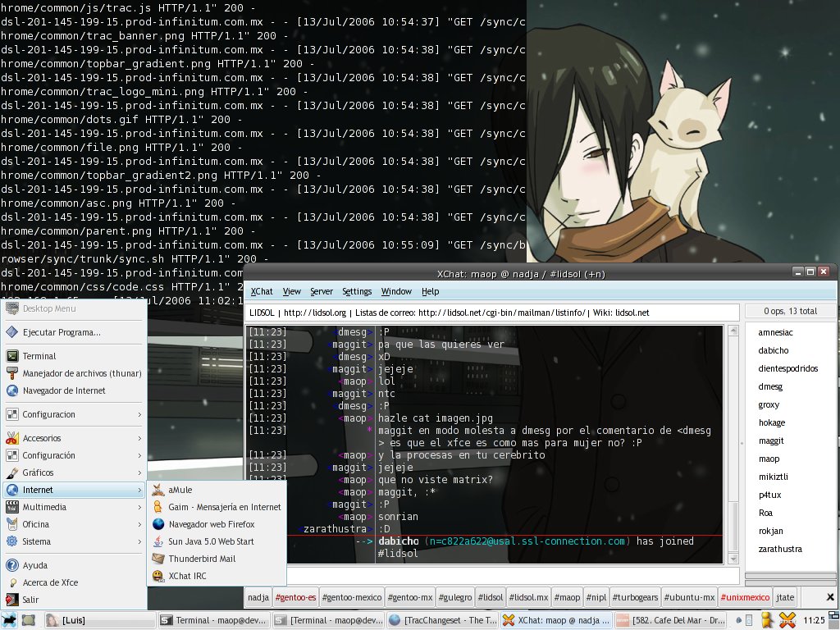Switch to the #gulegro channel tab

click(x=454, y=597)
